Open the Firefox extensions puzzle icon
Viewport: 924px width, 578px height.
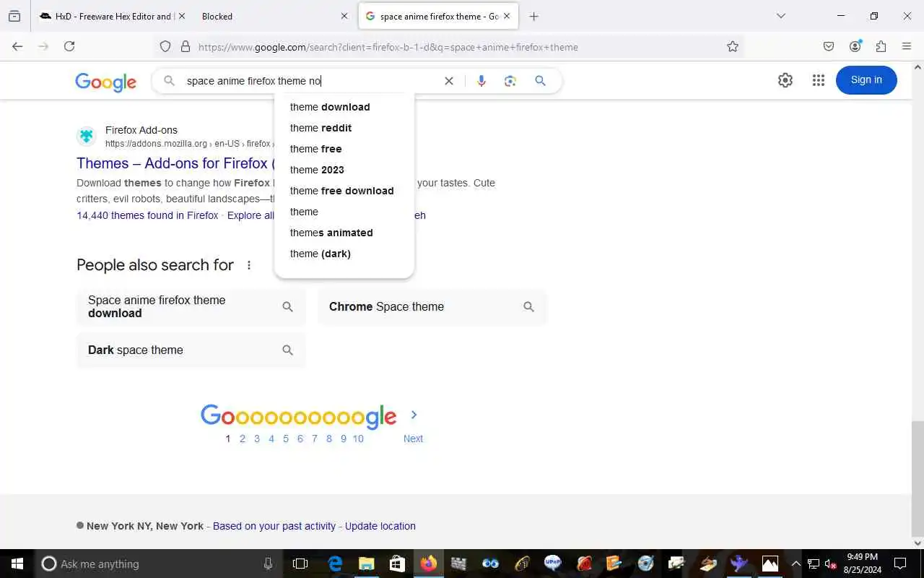881,46
